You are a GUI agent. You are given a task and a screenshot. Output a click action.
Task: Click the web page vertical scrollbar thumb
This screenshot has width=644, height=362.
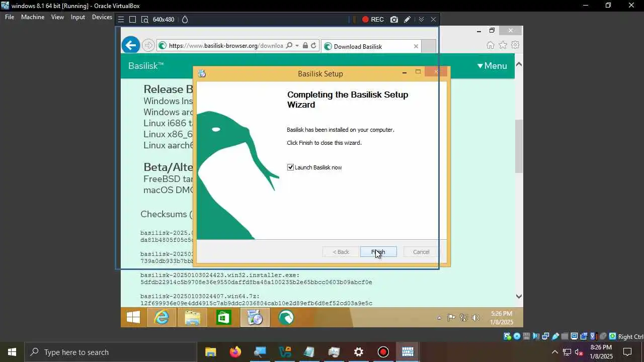pos(519,146)
